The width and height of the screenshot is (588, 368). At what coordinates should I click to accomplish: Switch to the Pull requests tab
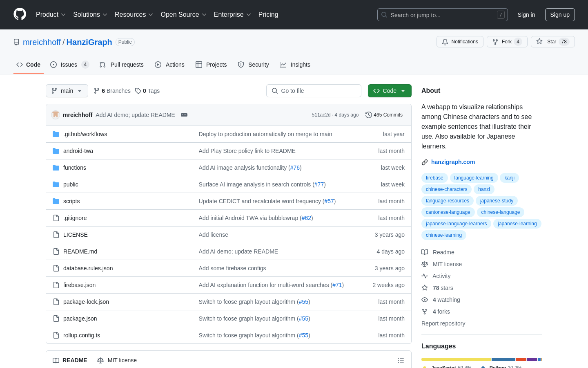pos(122,65)
